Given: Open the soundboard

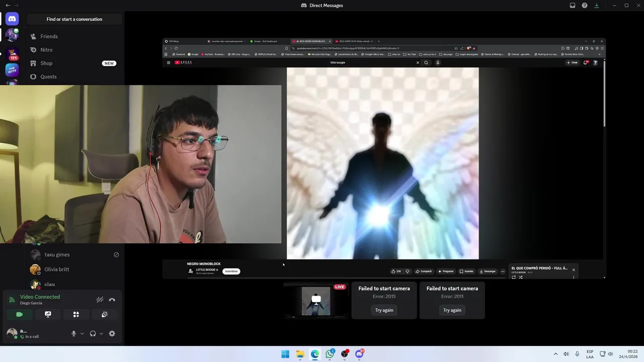Looking at the screenshot, I should tap(105, 314).
